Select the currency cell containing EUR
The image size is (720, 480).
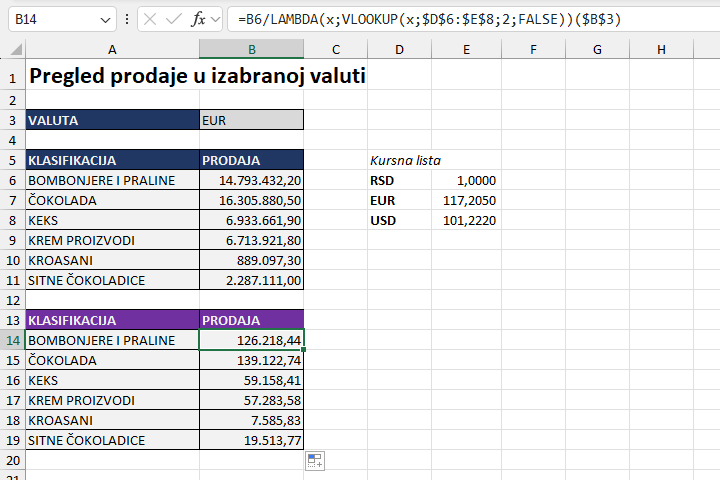click(x=251, y=120)
